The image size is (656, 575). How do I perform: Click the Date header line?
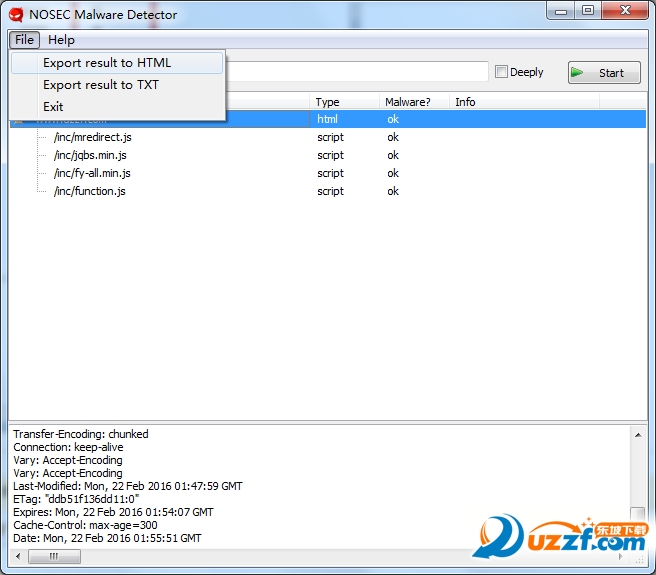(x=107, y=538)
